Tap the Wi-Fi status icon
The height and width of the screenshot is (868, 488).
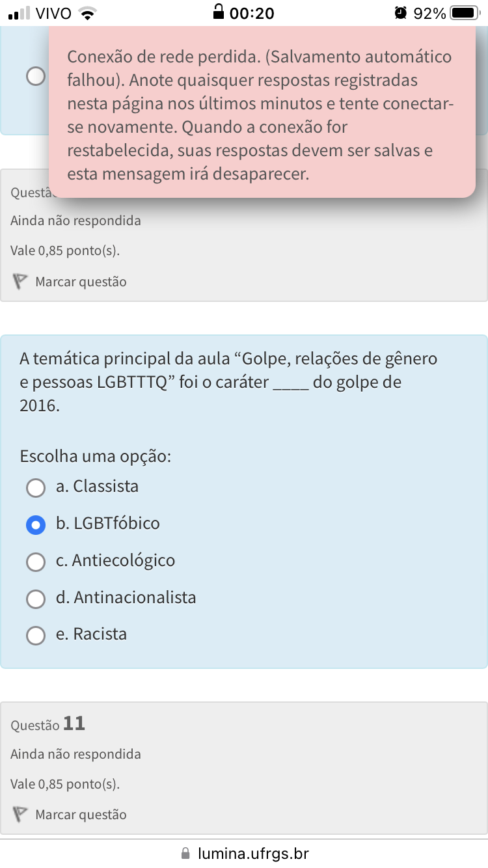pyautogui.click(x=87, y=13)
